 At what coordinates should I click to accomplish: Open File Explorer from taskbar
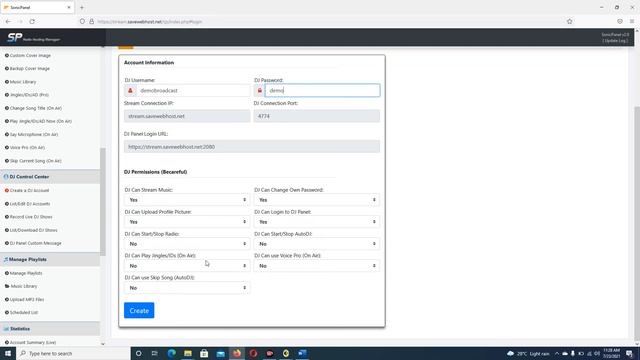click(188, 353)
